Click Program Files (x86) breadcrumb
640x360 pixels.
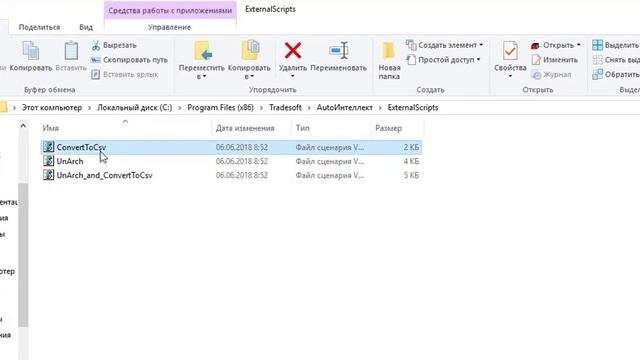coord(220,108)
